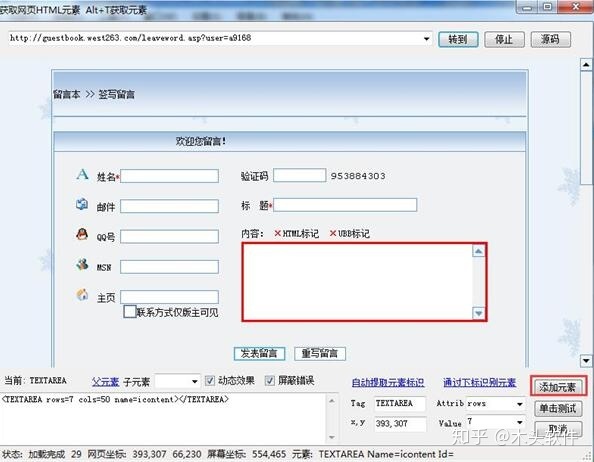Click the content textarea scroll-up arrow

478,251
